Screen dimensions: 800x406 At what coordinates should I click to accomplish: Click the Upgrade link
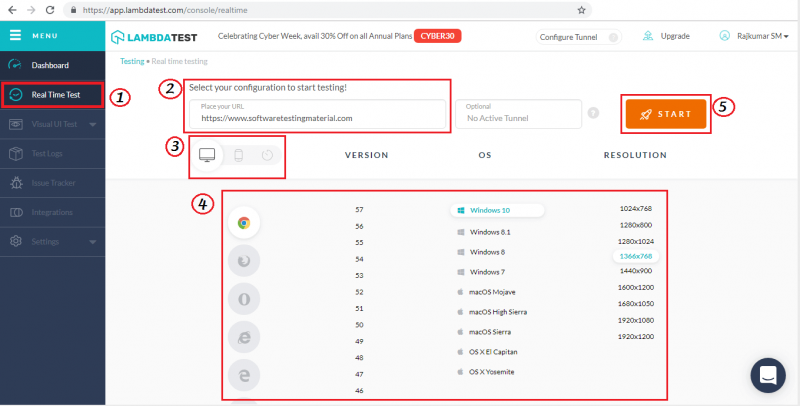pyautogui.click(x=675, y=36)
